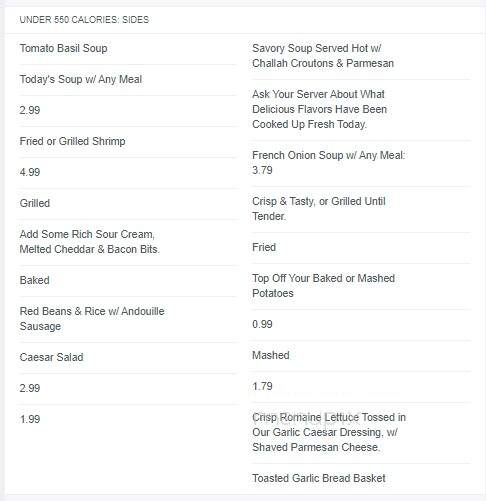The width and height of the screenshot is (486, 501).
Task: Select the Baked item
Action: point(34,280)
